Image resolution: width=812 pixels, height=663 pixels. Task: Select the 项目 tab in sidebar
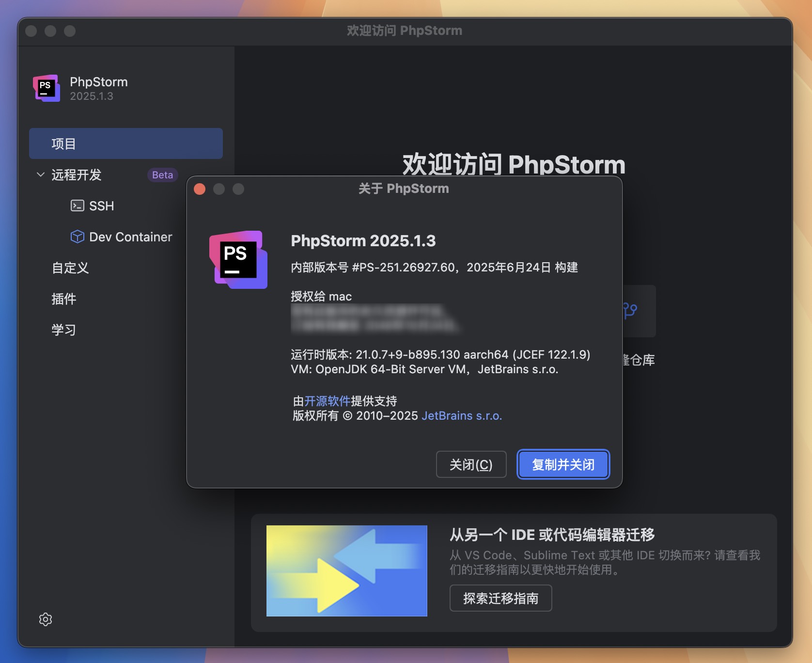coord(126,143)
